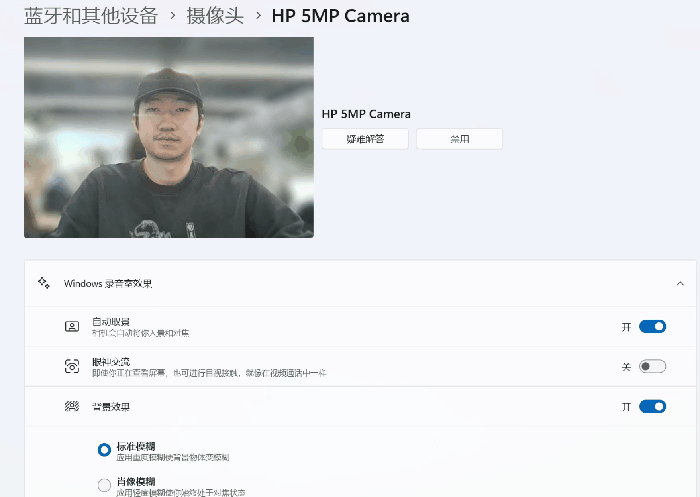This screenshot has height=497, width=700.
Task: Navigate to the 摄像头 breadcrumb
Action: point(217,16)
